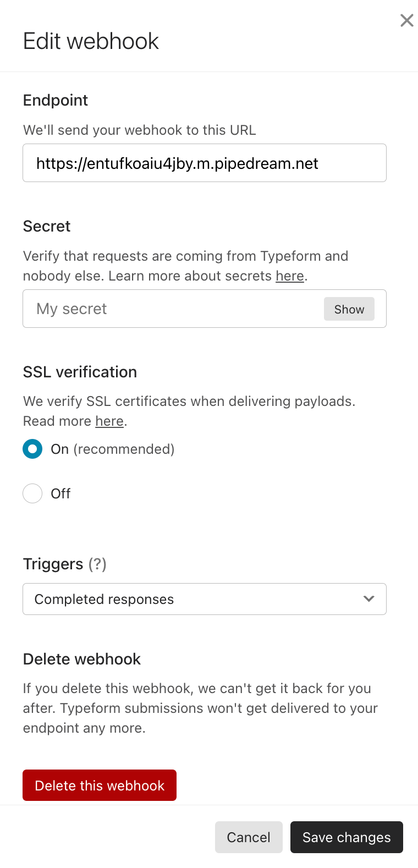Screen dimensions: 418x868
Task: Read more about SSL verification via here link
Action: (x=109, y=421)
